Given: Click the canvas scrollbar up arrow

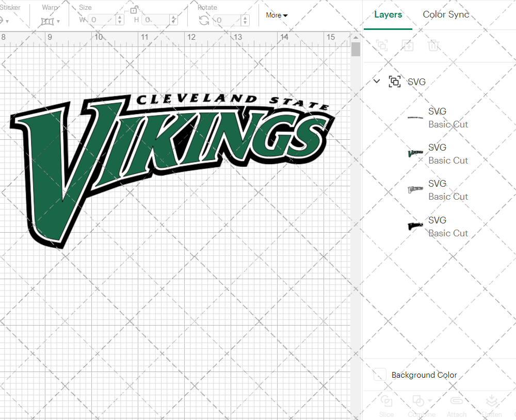Looking at the screenshot, I should tap(356, 37).
